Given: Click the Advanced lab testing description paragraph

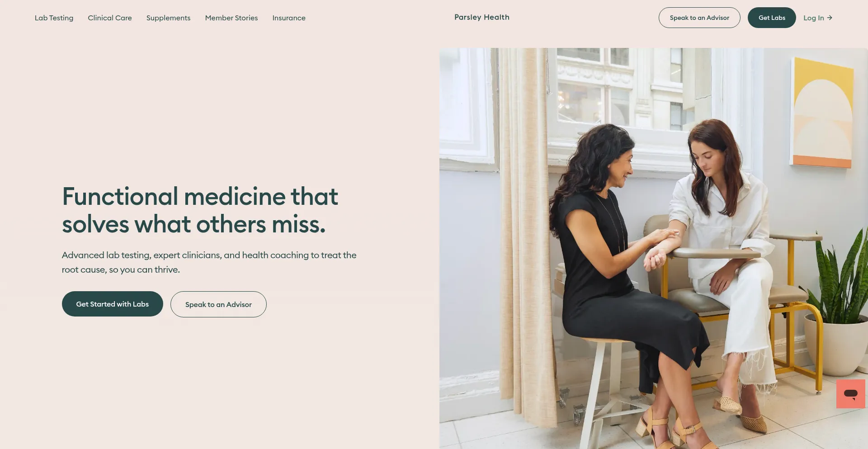Looking at the screenshot, I should click(x=209, y=262).
